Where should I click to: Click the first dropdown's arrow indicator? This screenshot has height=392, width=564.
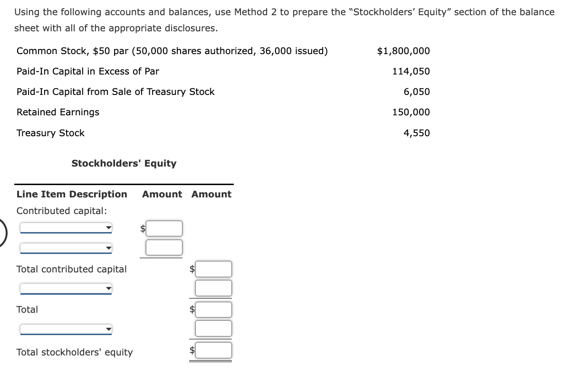(x=108, y=228)
